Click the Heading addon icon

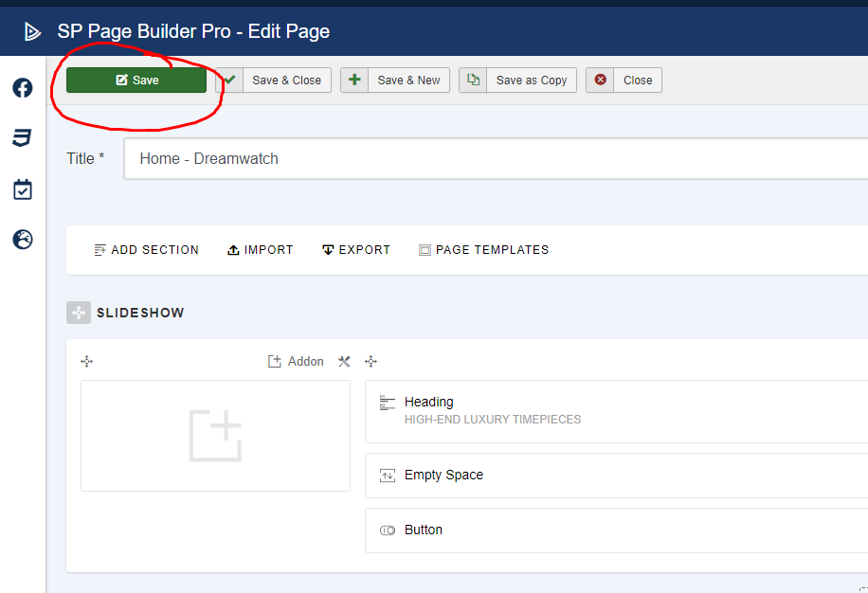[388, 403]
